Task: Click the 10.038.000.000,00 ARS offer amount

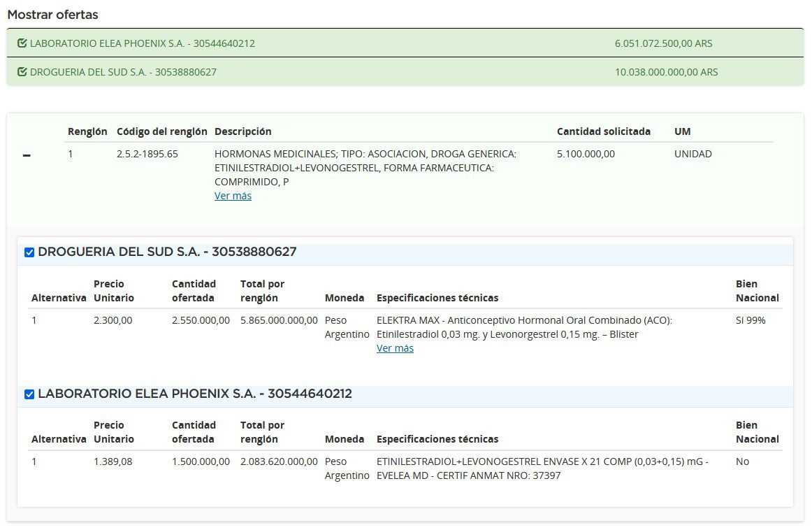Action: 666,72
